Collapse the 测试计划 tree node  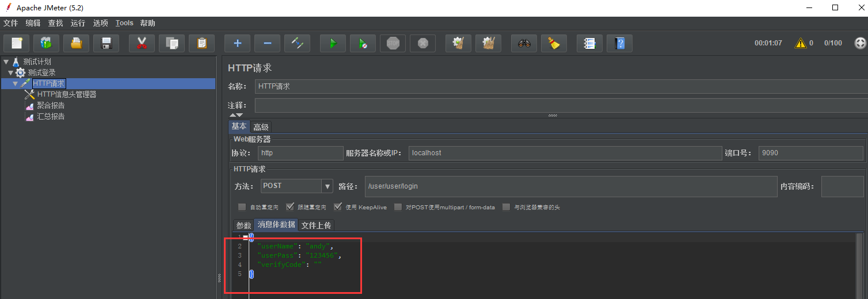point(6,62)
